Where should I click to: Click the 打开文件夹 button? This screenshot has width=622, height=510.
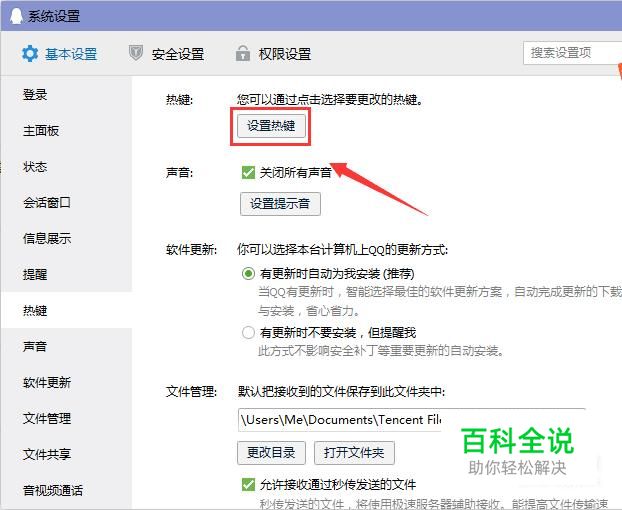pos(354,452)
